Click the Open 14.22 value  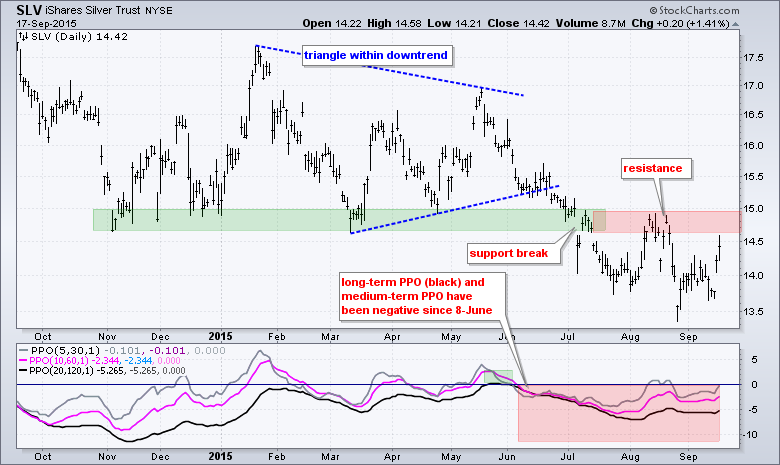pos(332,23)
